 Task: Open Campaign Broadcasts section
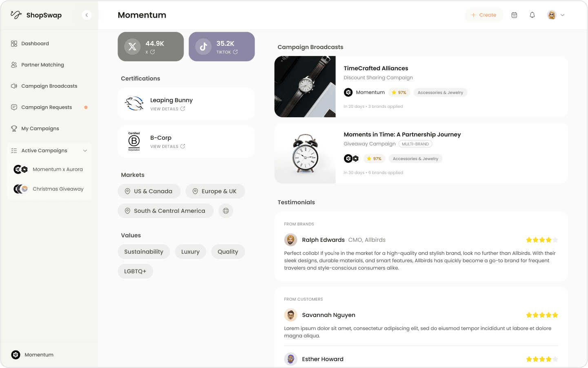49,86
